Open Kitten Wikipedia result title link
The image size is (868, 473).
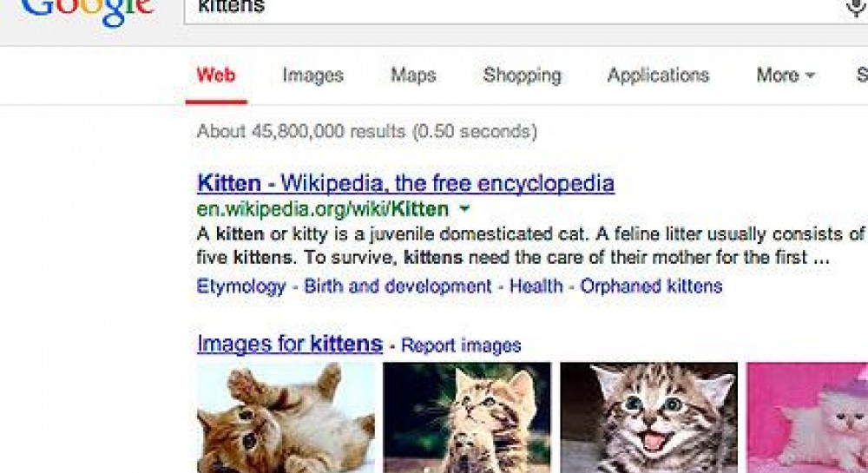pyautogui.click(x=405, y=183)
